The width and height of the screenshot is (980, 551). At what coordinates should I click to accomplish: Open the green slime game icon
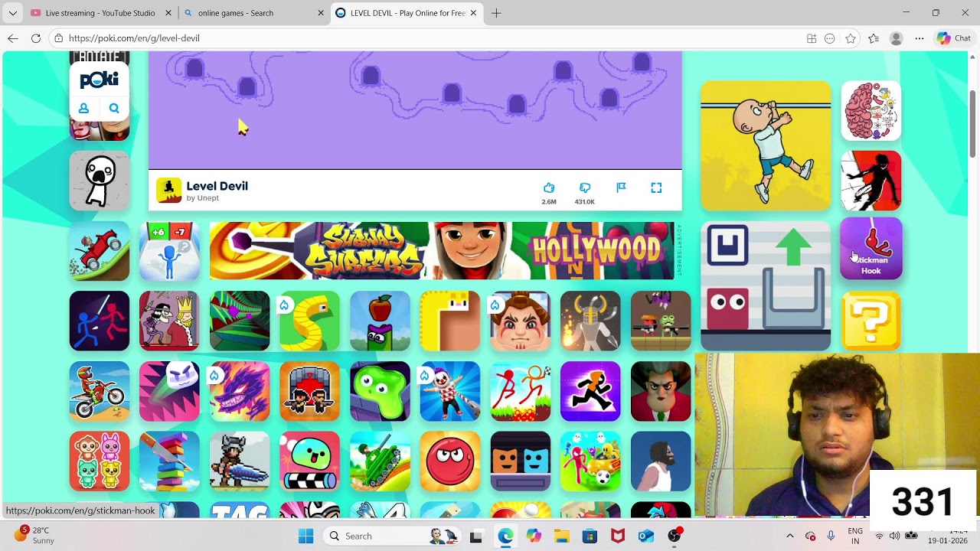380,392
